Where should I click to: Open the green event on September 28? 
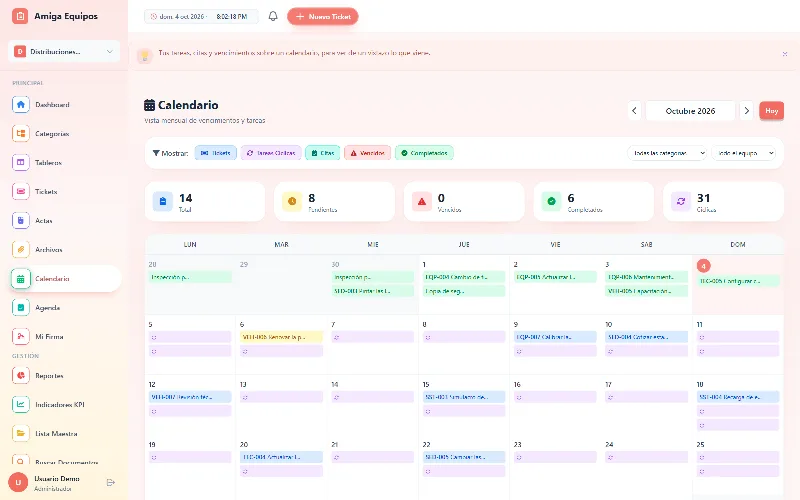(x=190, y=277)
